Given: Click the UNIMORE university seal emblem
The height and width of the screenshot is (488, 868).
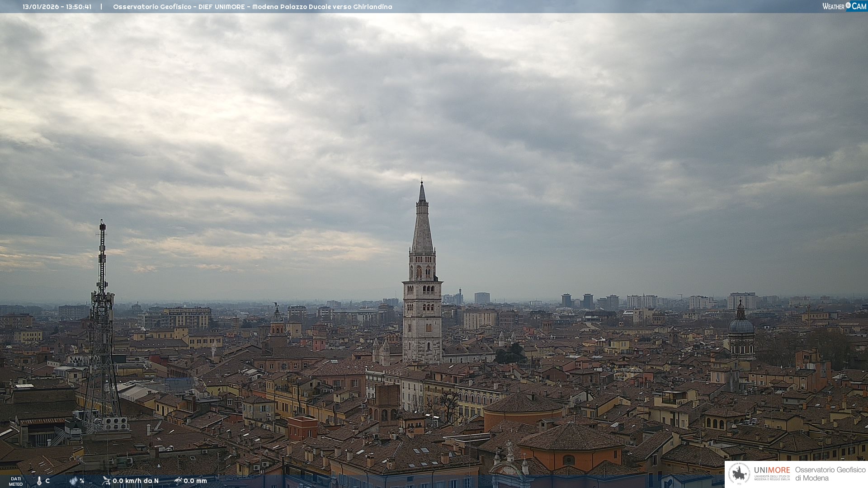Looking at the screenshot, I should click(x=739, y=474).
